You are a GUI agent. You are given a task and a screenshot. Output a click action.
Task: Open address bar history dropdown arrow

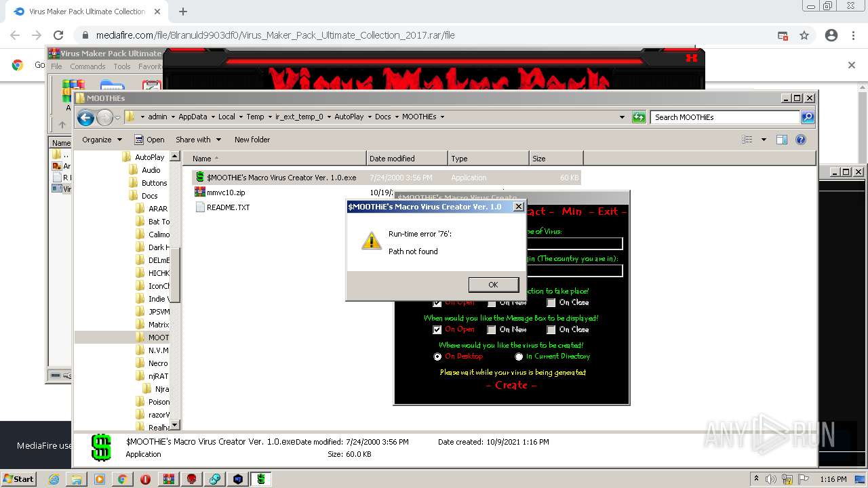[622, 117]
